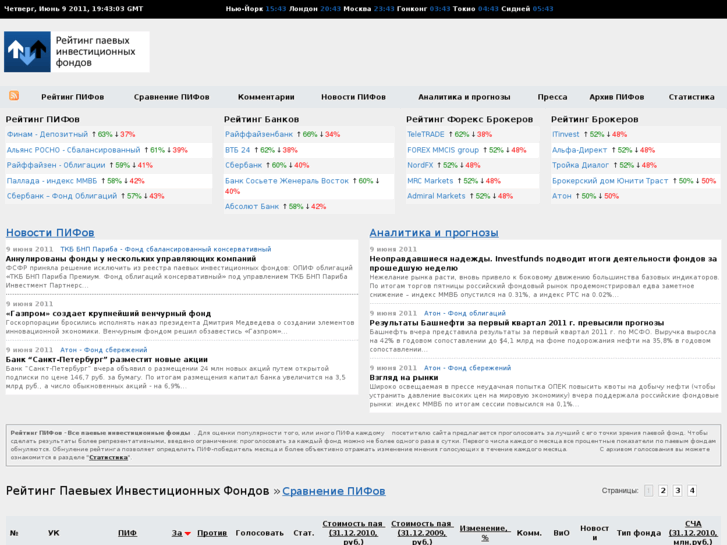This screenshot has height=545, width=727.
Task: Open Брокерский дом Юнити Траст link
Action: [x=610, y=181]
